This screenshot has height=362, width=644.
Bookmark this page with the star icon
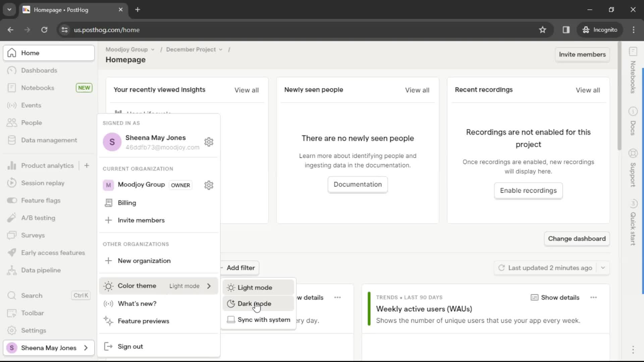542,30
